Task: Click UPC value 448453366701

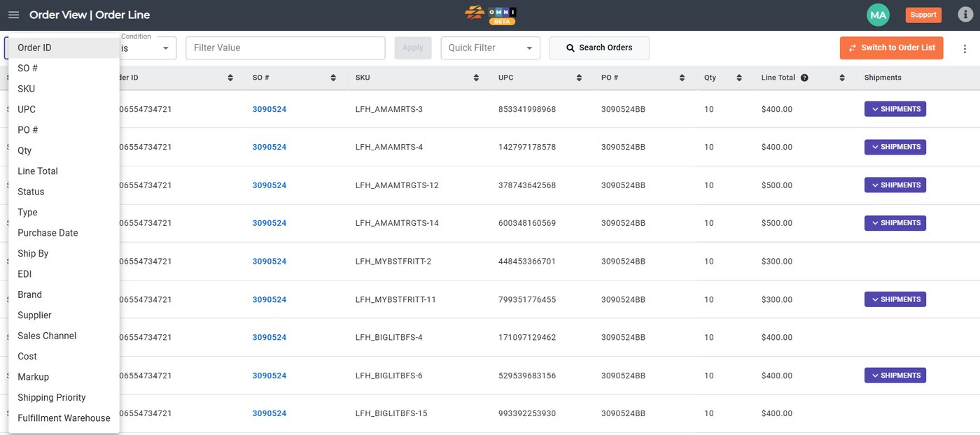Action: [x=527, y=262]
